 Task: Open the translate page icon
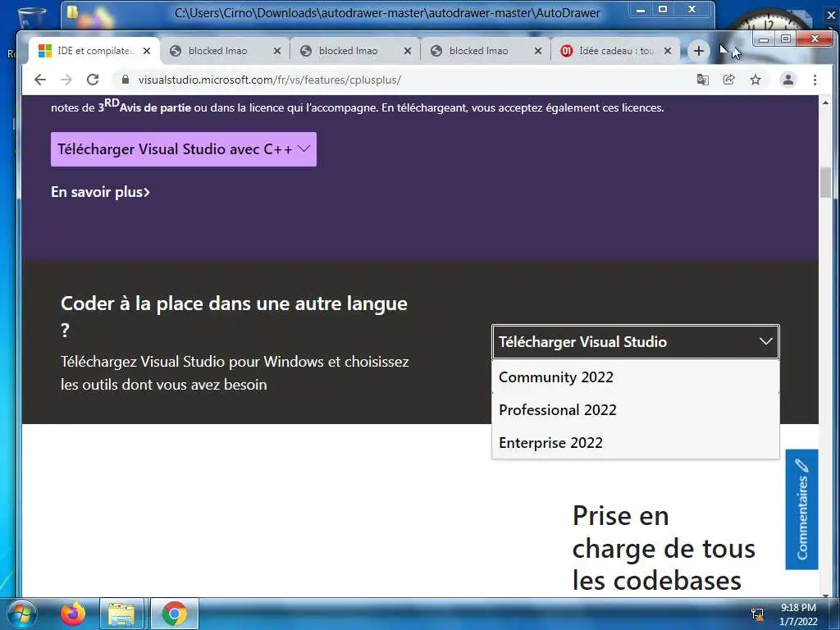702,80
